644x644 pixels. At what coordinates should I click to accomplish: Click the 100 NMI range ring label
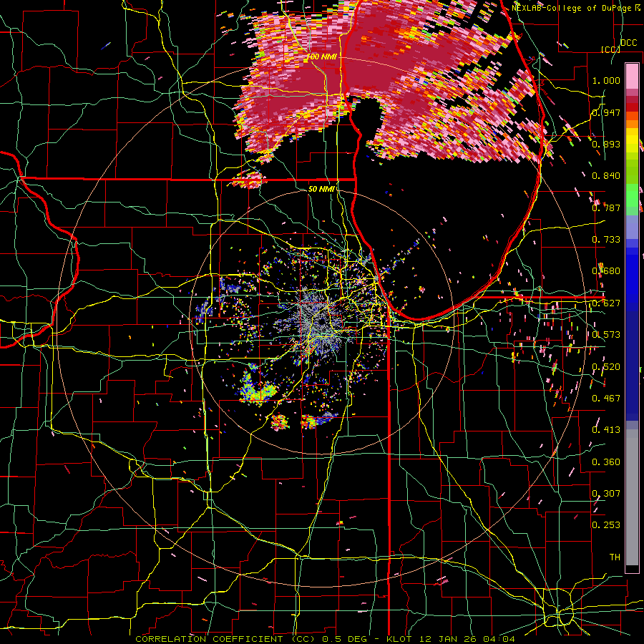click(x=321, y=57)
